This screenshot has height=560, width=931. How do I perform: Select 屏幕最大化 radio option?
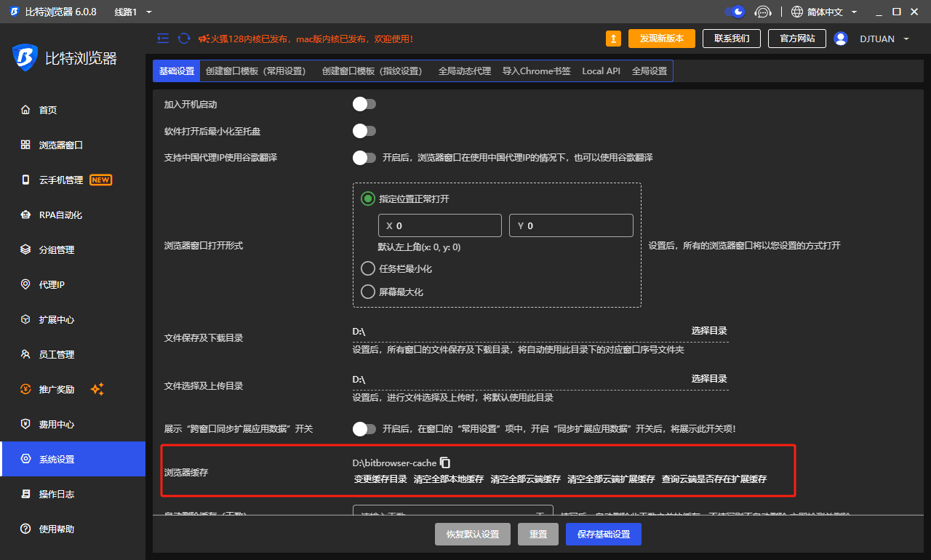pyautogui.click(x=368, y=292)
